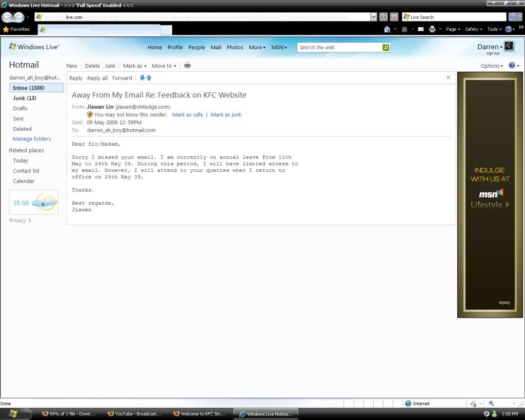The image size is (525, 420).
Task: Click the browser Refresh icon
Action: click(383, 17)
